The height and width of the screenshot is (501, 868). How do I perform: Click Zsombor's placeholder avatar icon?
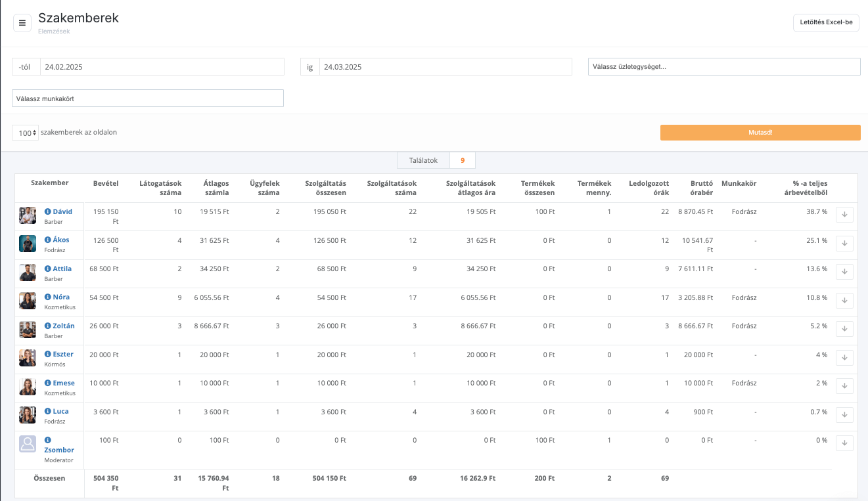(x=28, y=444)
